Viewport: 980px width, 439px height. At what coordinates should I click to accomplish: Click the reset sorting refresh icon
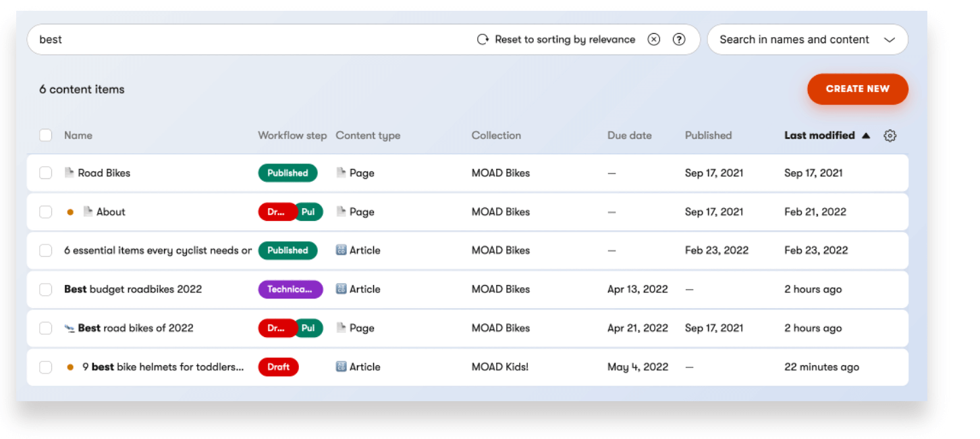click(x=483, y=39)
